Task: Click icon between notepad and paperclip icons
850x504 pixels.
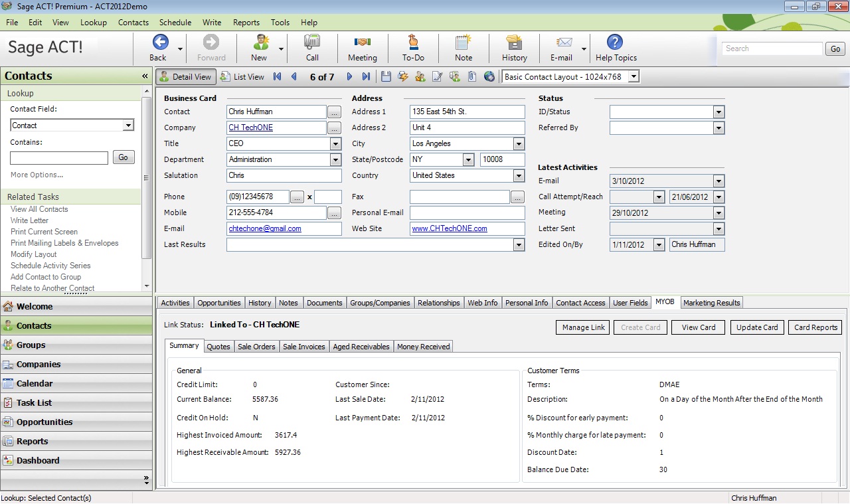Action: click(455, 76)
